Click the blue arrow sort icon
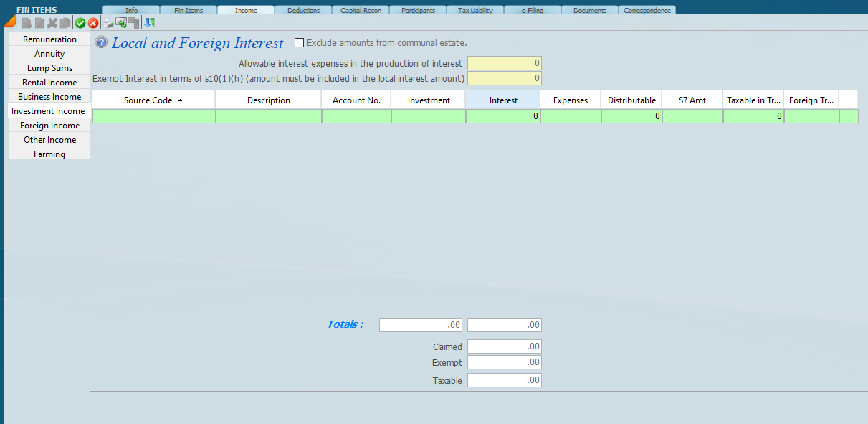The height and width of the screenshot is (424, 868). point(149,23)
